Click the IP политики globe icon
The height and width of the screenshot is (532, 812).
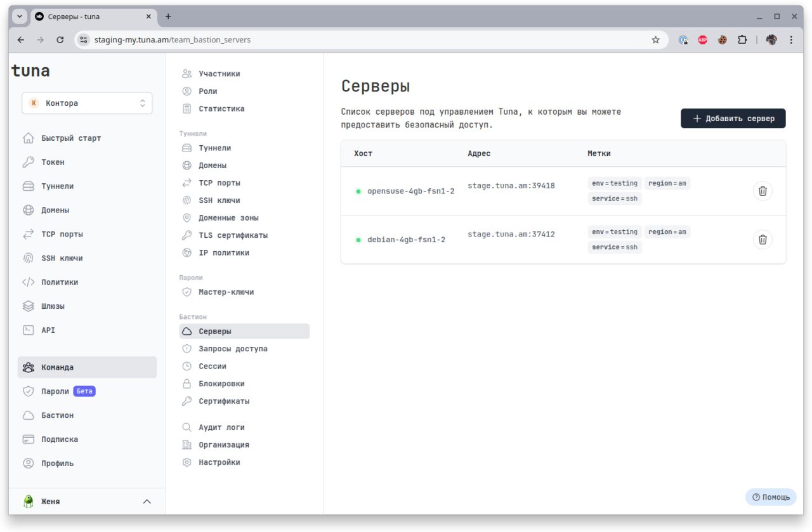(x=187, y=252)
